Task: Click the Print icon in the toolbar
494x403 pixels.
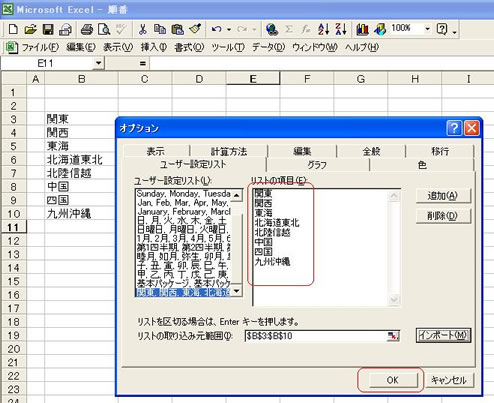Action: [x=87, y=29]
